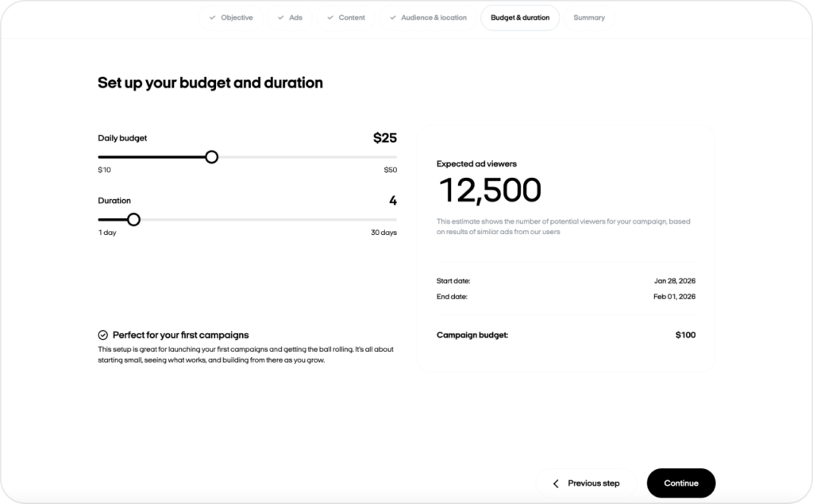Revisit the Audience & location step
Image resolution: width=813 pixels, height=504 pixels.
click(427, 17)
